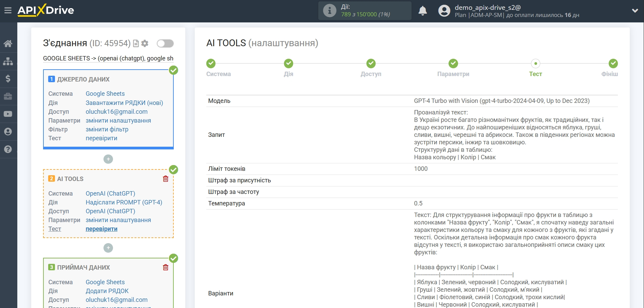
Task: Click AI TOOLS змінити налаштування link
Action: pyautogui.click(x=118, y=220)
